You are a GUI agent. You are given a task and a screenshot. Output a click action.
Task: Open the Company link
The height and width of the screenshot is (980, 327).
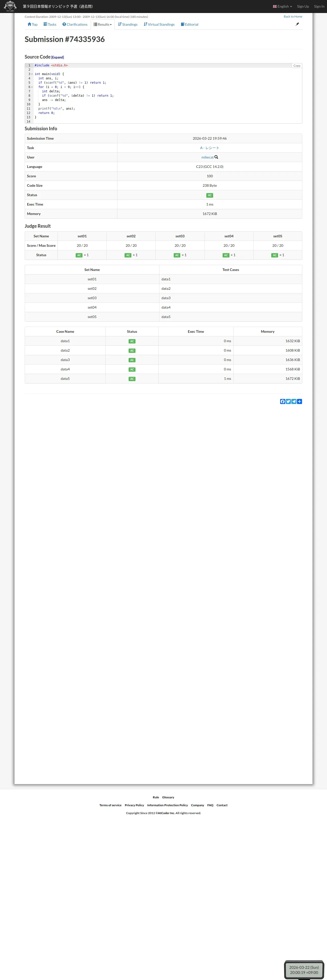pos(198,805)
